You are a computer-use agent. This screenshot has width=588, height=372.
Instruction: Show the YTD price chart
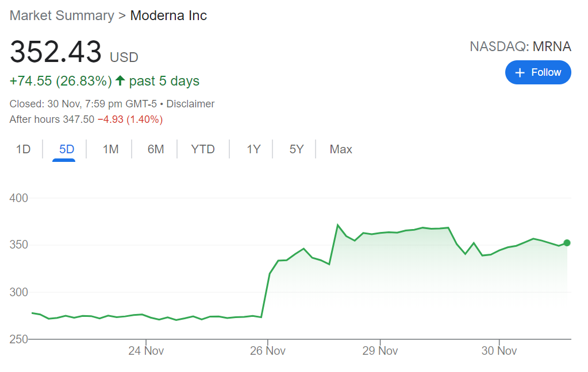(203, 149)
